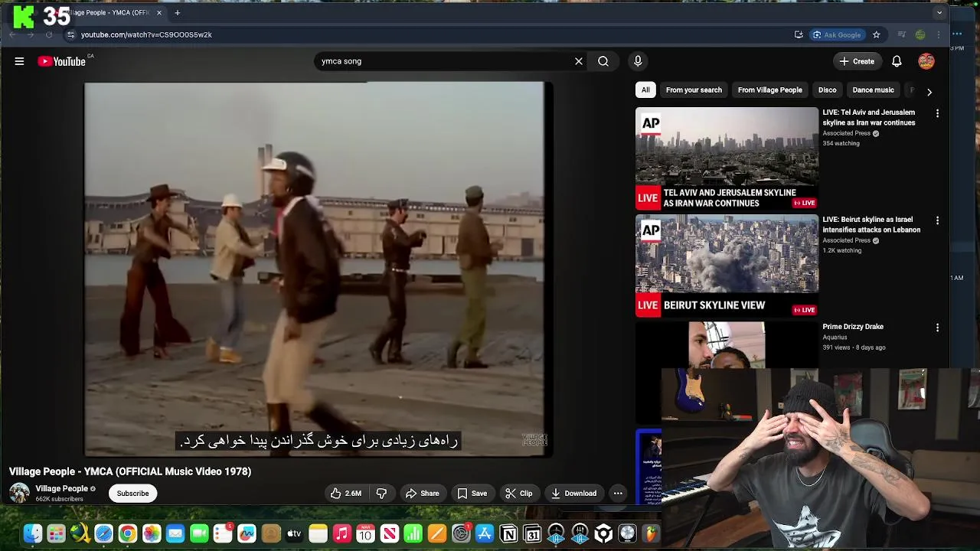
Task: Open Village People channel name link
Action: tap(61, 488)
